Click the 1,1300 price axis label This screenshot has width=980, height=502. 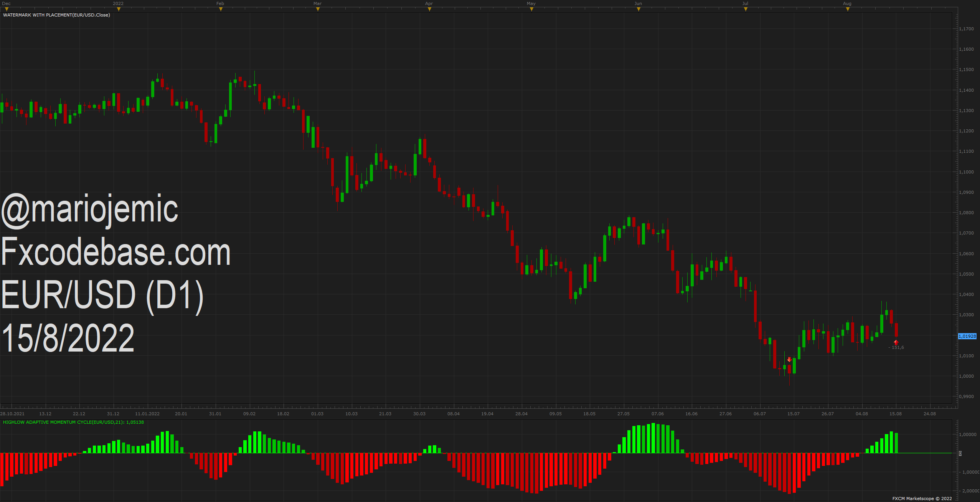[x=966, y=111]
